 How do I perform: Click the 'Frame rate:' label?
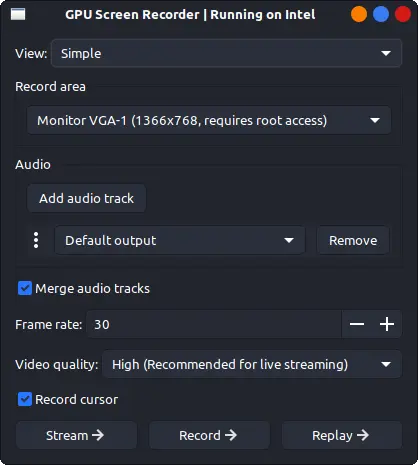(49, 325)
